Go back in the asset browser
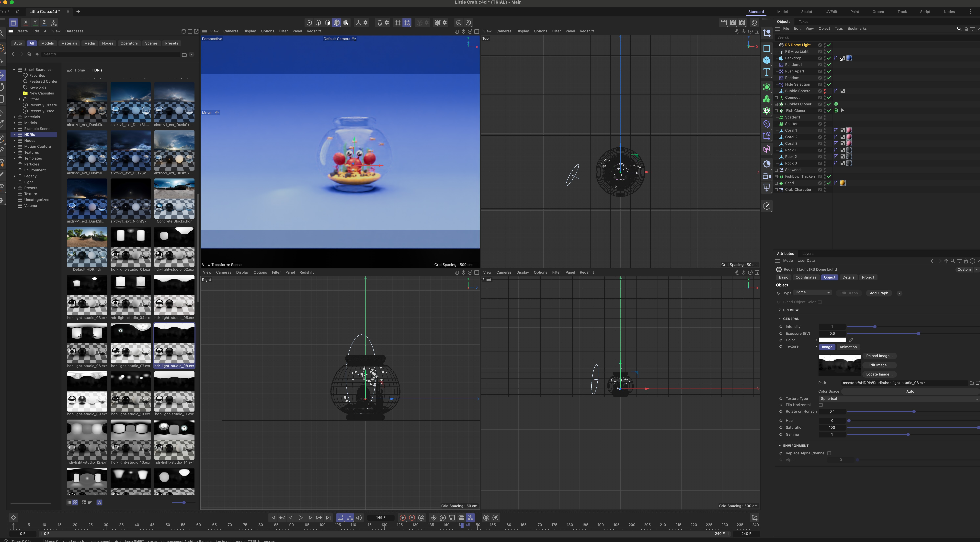The height and width of the screenshot is (542, 980). [14, 54]
